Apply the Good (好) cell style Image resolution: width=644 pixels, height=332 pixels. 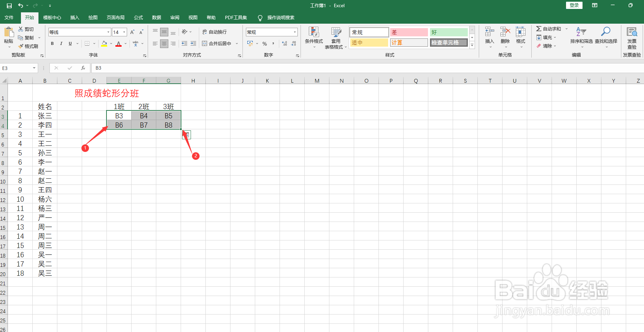(449, 32)
